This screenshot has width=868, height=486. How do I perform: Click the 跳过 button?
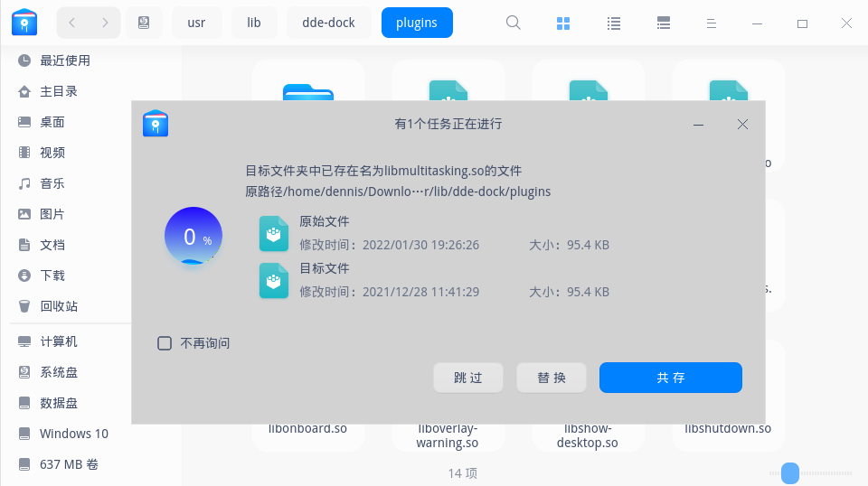pyautogui.click(x=468, y=378)
